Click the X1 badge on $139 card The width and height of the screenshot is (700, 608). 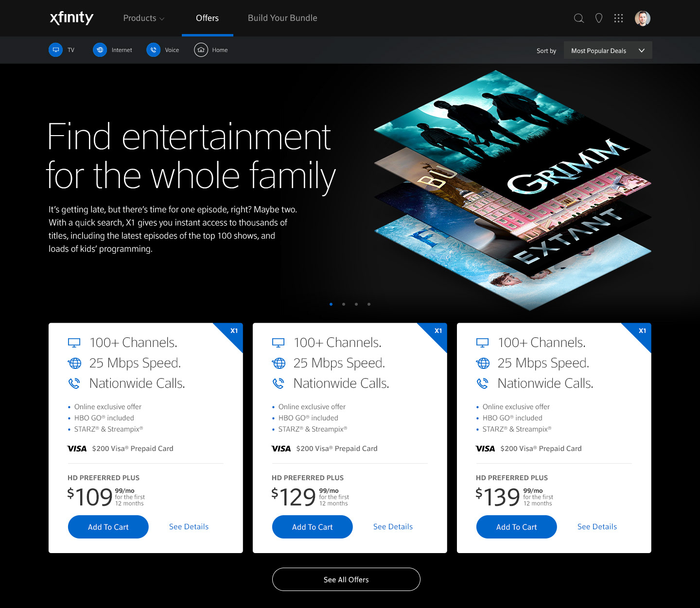642,331
